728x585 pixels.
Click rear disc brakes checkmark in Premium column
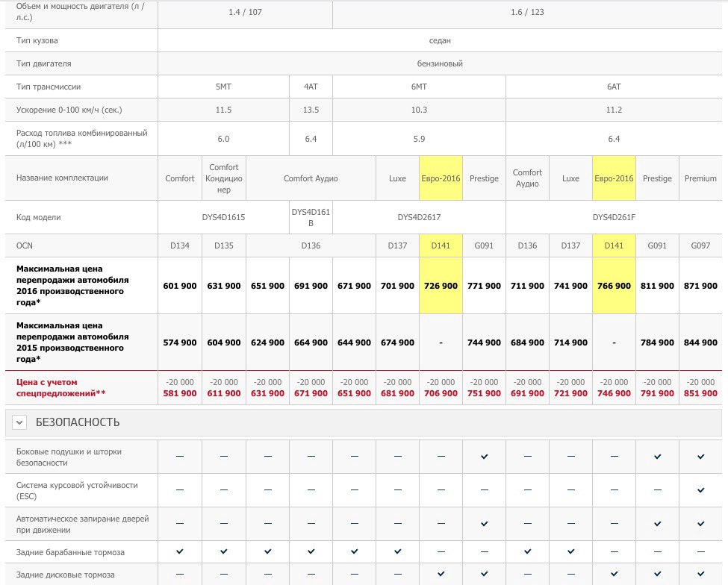pyautogui.click(x=700, y=574)
